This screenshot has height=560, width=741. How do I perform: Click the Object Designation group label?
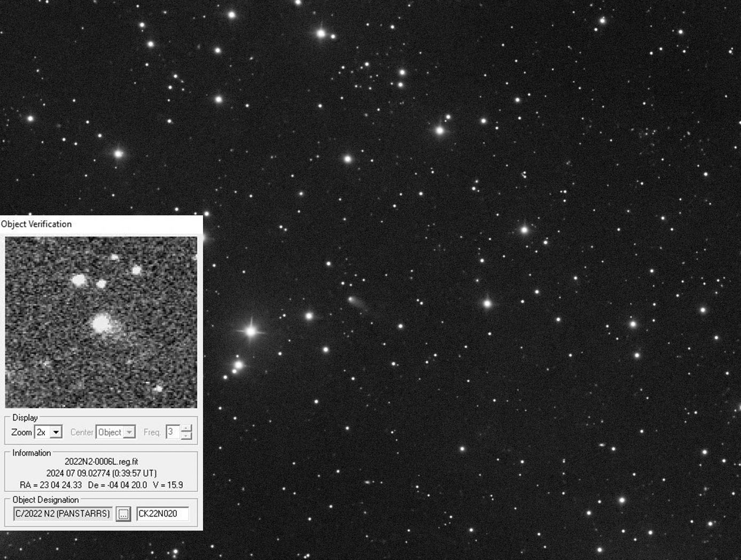[x=45, y=500]
